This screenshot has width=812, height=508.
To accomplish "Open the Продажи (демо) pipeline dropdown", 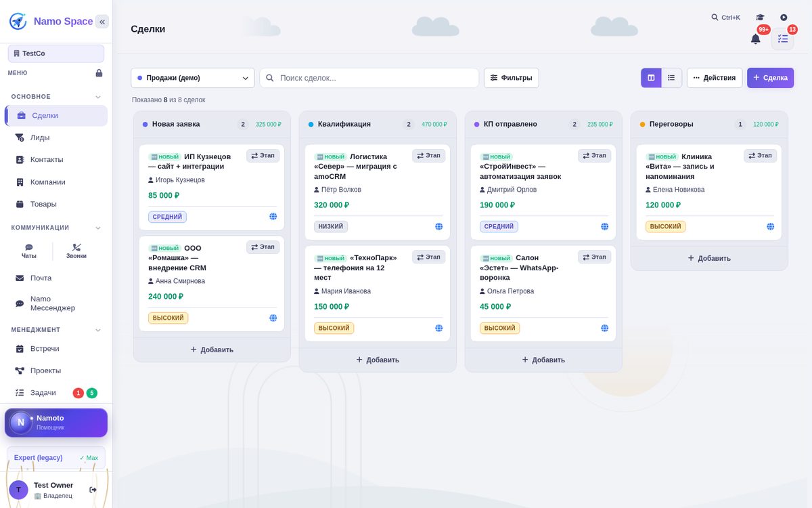I will click(x=193, y=78).
